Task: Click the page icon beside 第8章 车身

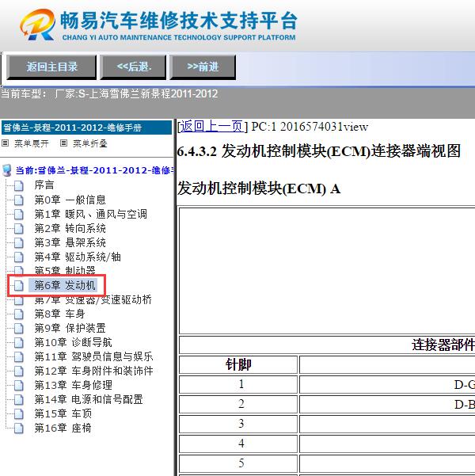Action: point(19,314)
